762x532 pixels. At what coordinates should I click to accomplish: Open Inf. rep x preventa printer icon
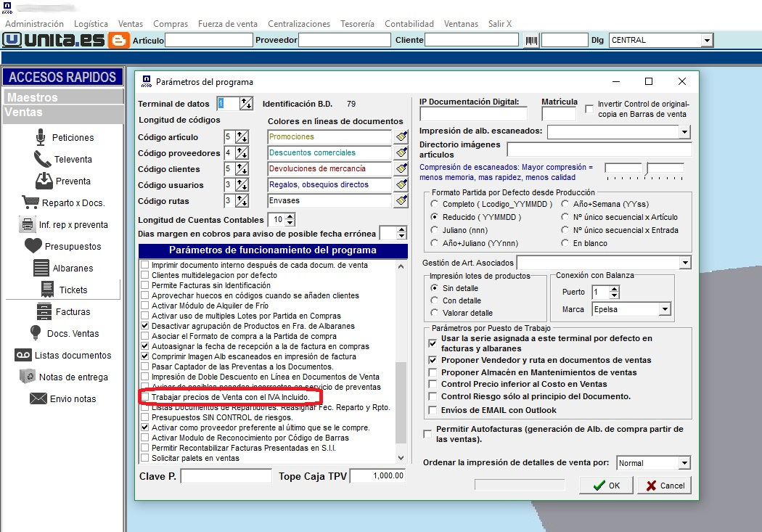coord(28,224)
